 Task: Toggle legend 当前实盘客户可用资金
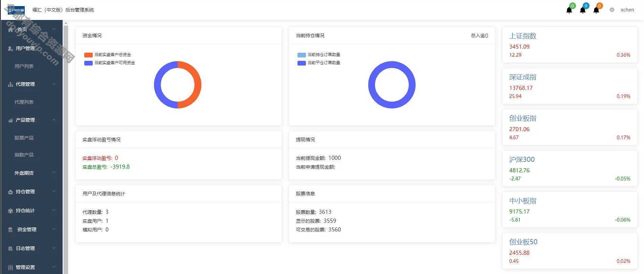coord(110,63)
